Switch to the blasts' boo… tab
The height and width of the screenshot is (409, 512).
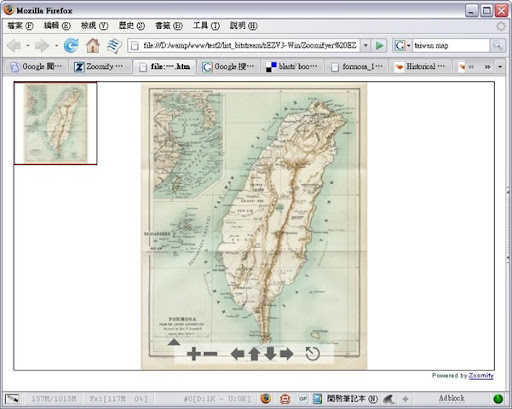(x=292, y=67)
